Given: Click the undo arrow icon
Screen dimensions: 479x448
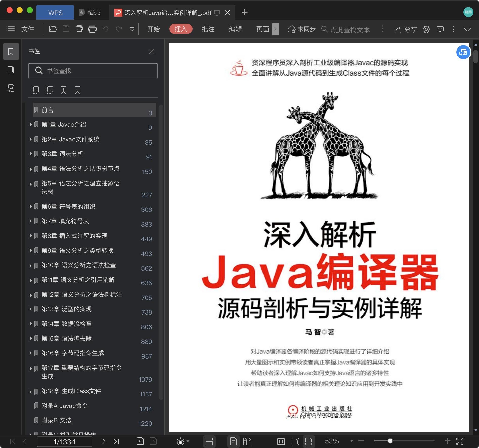Looking at the screenshot, I should pos(105,29).
